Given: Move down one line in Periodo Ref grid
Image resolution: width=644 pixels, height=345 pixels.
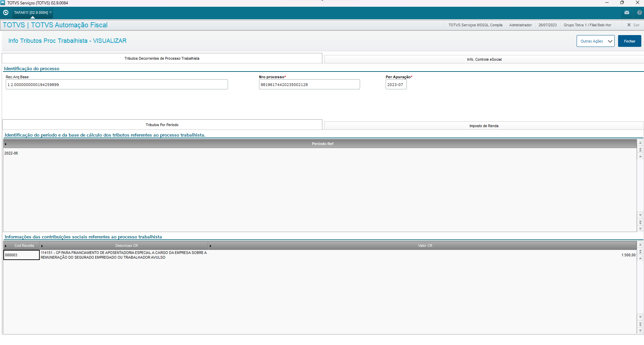Looking at the screenshot, I should point(640,215).
